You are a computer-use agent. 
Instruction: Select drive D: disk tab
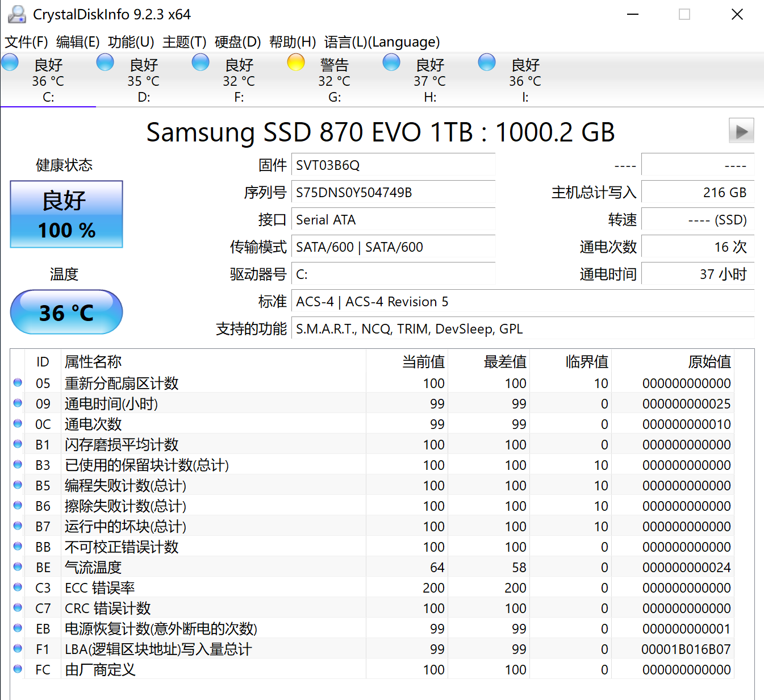pyautogui.click(x=144, y=80)
